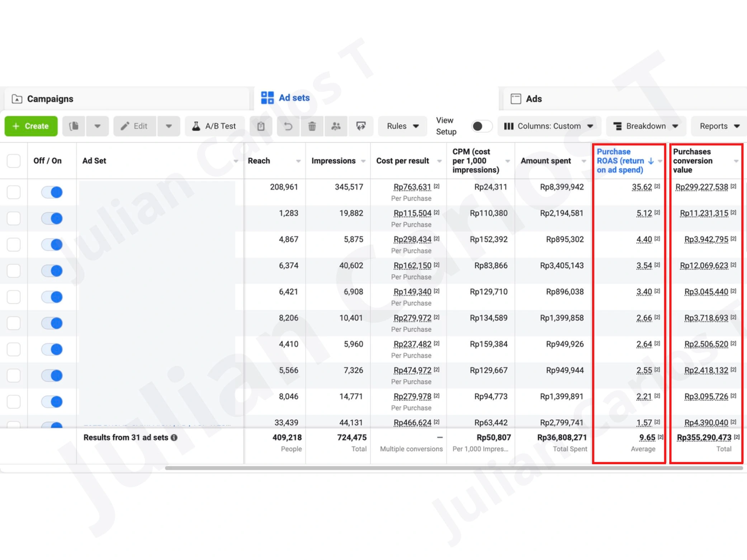Screen dimensions: 747x560
Task: Open the Columns: Custom dropdown
Action: [x=549, y=126]
